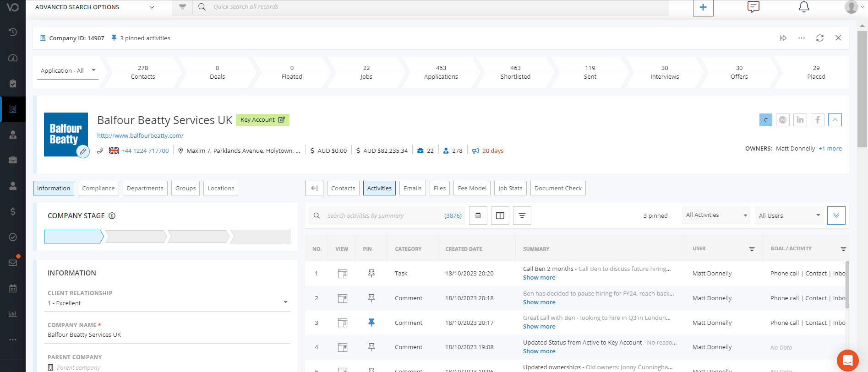Open the orange live chat bubble
Image resolution: width=868 pixels, height=372 pixels.
848,360
